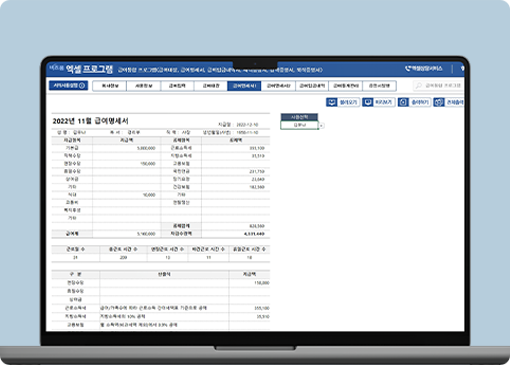Open employee selection dropdown arrow
The width and height of the screenshot is (510, 365).
[321, 126]
